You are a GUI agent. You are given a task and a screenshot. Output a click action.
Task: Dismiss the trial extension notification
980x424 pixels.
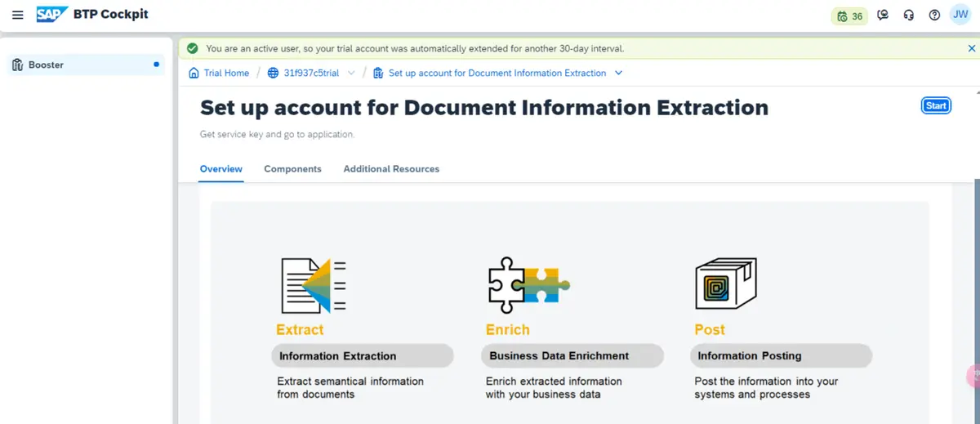[971, 48]
